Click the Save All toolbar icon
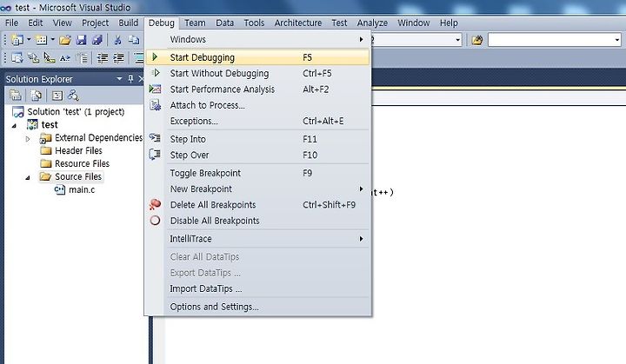Screen dimensions: 626x364 coord(97,39)
